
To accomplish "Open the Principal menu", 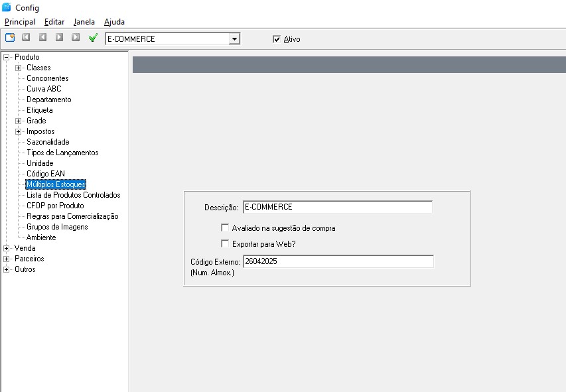I will pos(20,22).
